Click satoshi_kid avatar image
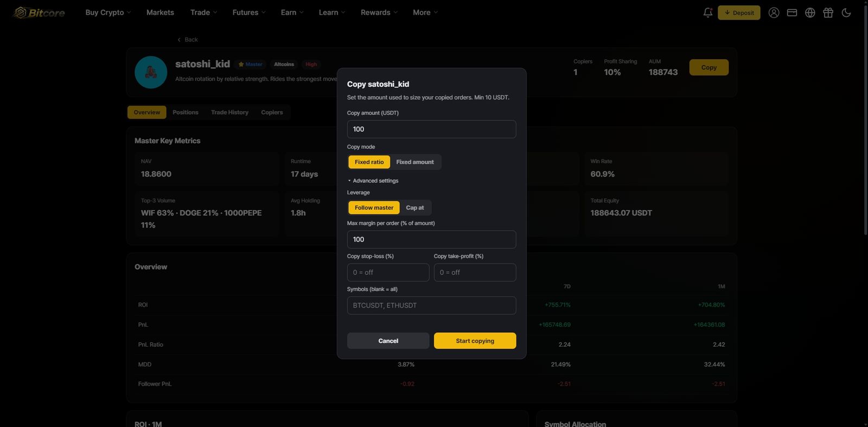868x427 pixels. point(151,72)
